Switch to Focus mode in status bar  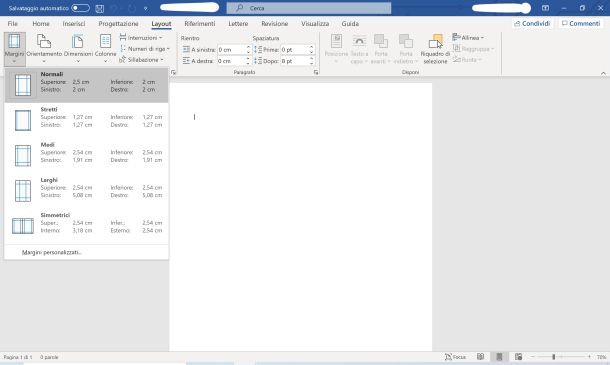tap(455, 357)
